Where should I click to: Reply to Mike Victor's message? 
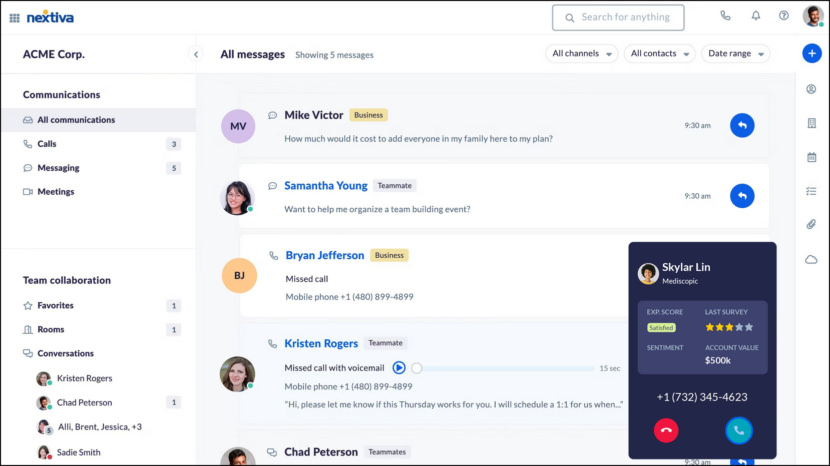742,126
